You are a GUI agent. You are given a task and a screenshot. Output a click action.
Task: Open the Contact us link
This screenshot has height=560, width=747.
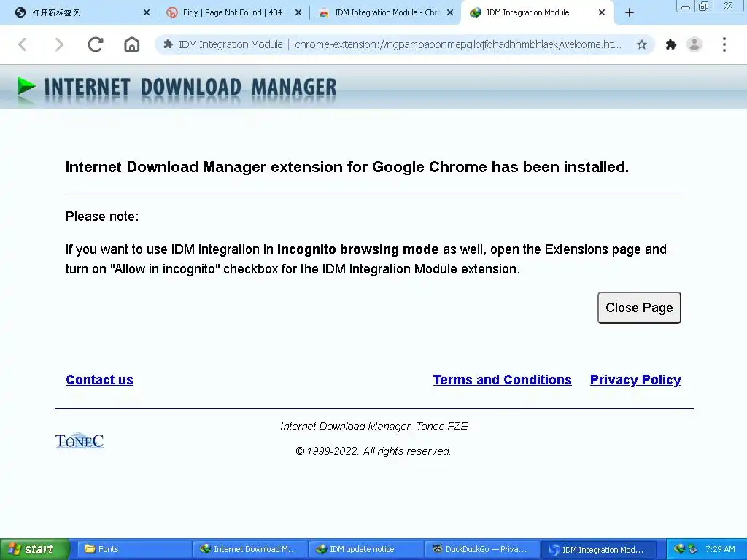(x=99, y=379)
